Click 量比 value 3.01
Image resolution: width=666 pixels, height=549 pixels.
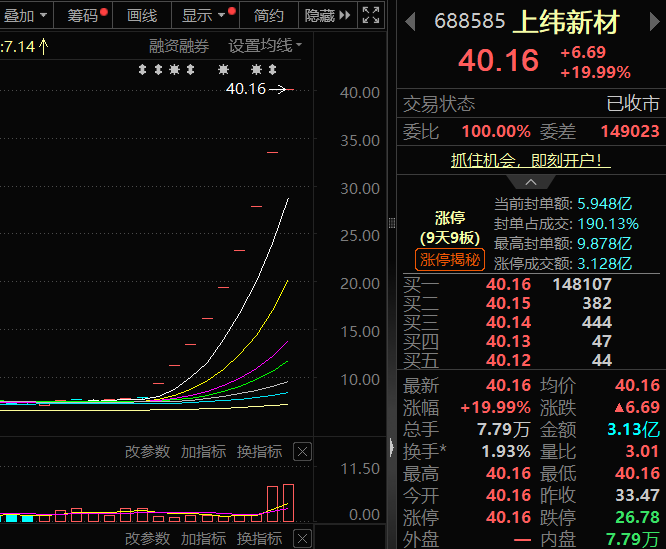tap(642, 451)
